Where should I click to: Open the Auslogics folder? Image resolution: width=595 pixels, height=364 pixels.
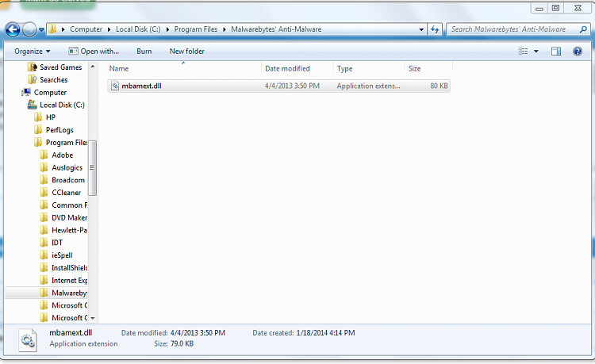tap(67, 167)
